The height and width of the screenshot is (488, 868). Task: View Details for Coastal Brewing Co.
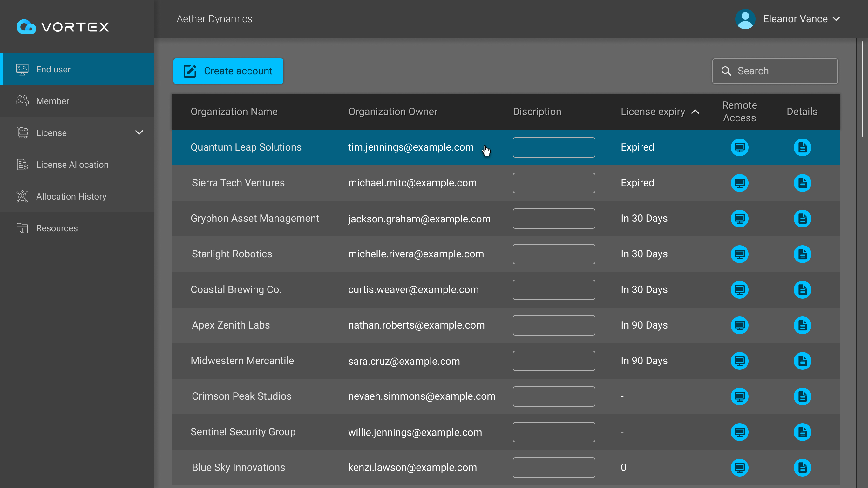[x=802, y=289]
